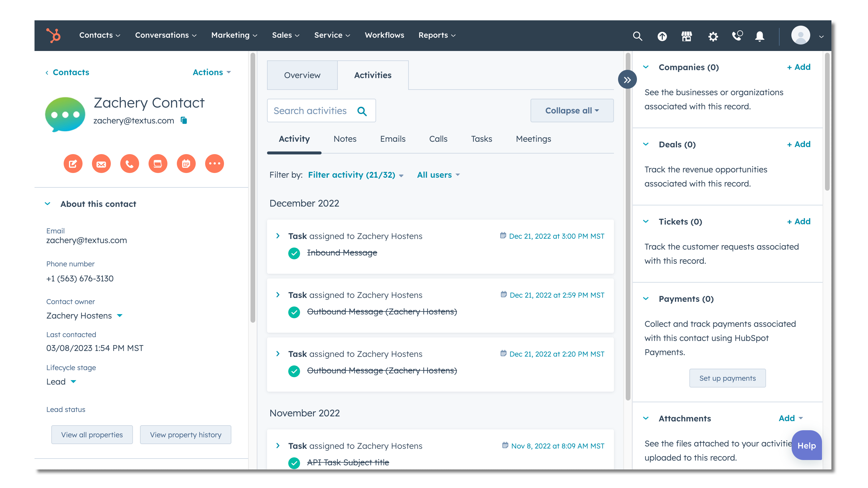Uncheck completed task Inbound Message
Screen dimensions: 868x488
point(294,253)
